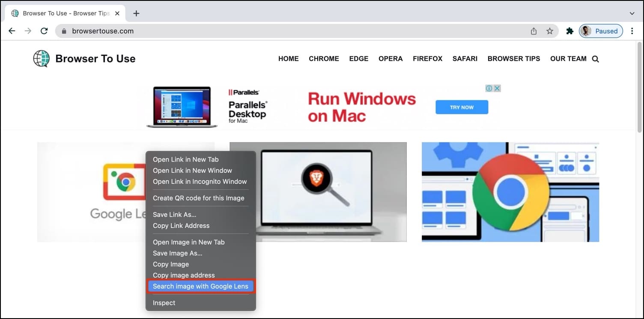Click the forward navigation arrow
The height and width of the screenshot is (319, 644).
pyautogui.click(x=27, y=31)
